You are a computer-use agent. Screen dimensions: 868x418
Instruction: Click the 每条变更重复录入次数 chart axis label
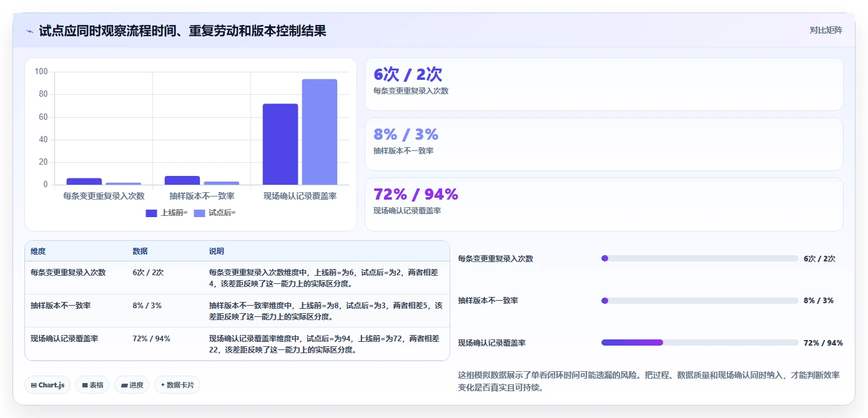click(x=104, y=196)
